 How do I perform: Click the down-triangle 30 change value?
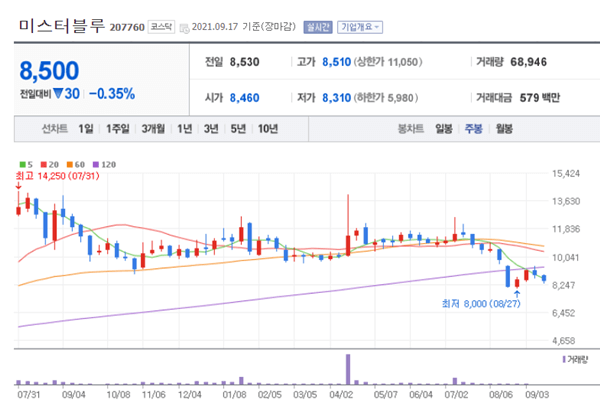point(67,94)
